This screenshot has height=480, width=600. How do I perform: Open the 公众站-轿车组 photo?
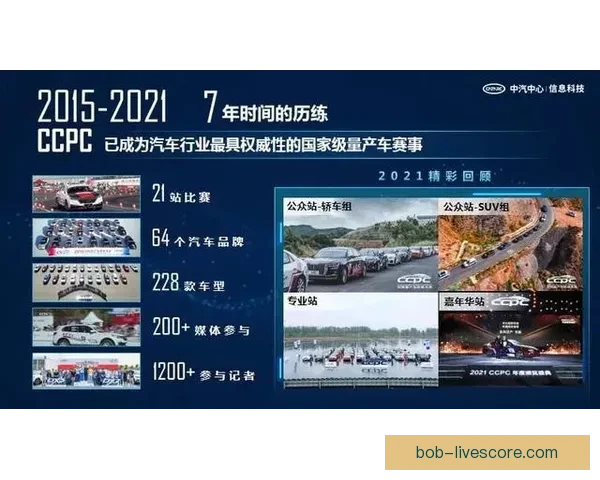click(x=360, y=245)
